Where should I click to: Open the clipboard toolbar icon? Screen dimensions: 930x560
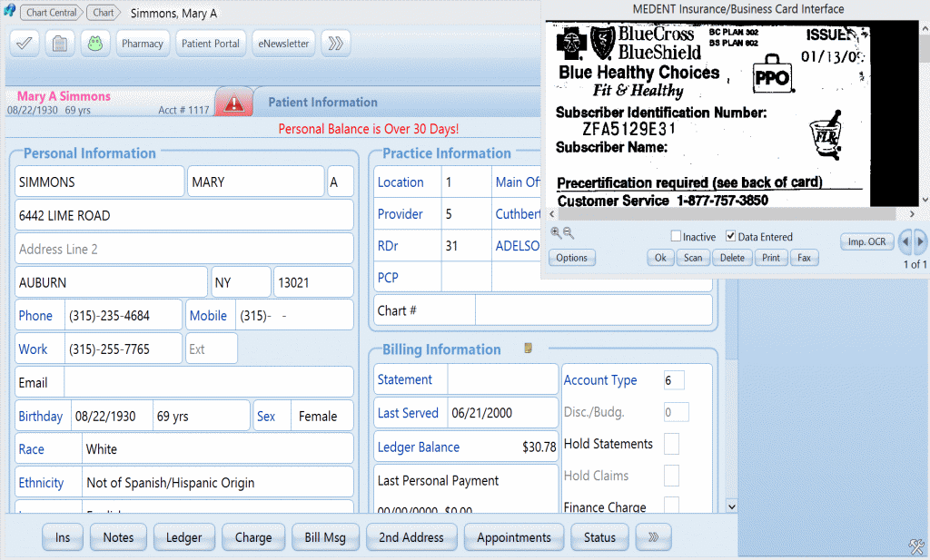59,44
